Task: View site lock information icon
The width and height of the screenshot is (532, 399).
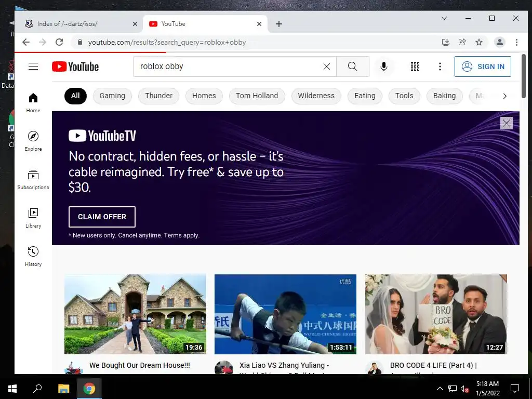Action: tap(80, 42)
